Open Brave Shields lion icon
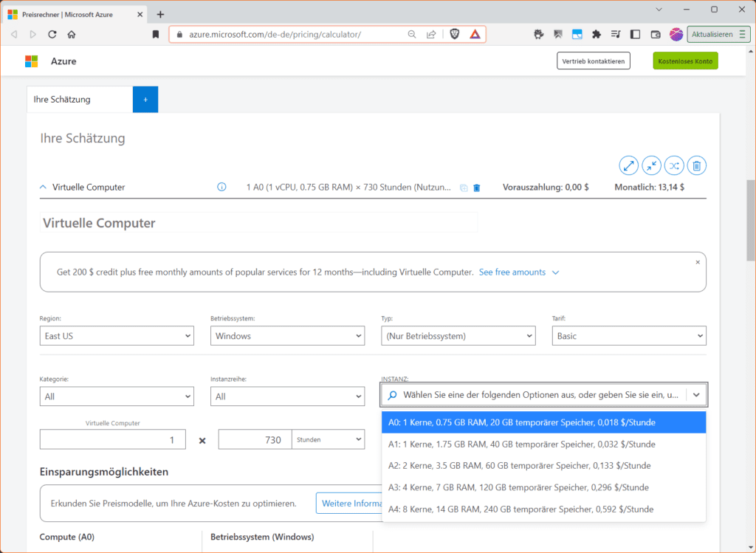 coord(455,34)
